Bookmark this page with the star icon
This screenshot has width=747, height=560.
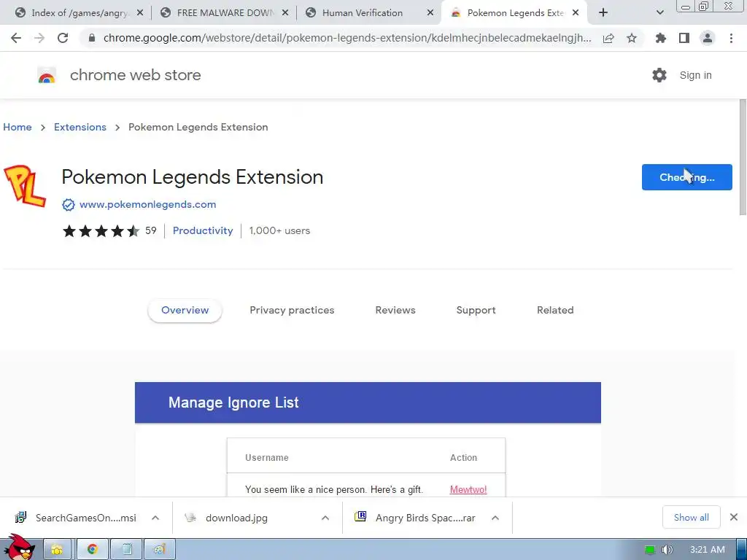pos(632,38)
